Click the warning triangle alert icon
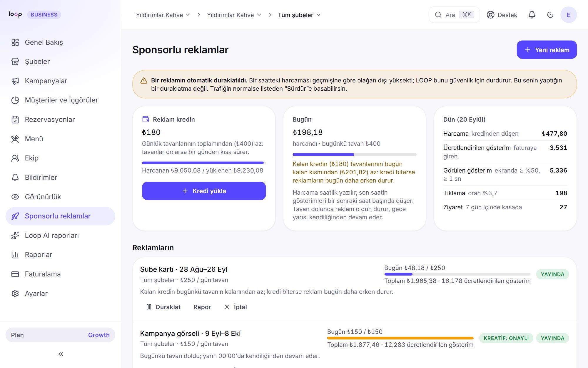 click(144, 81)
